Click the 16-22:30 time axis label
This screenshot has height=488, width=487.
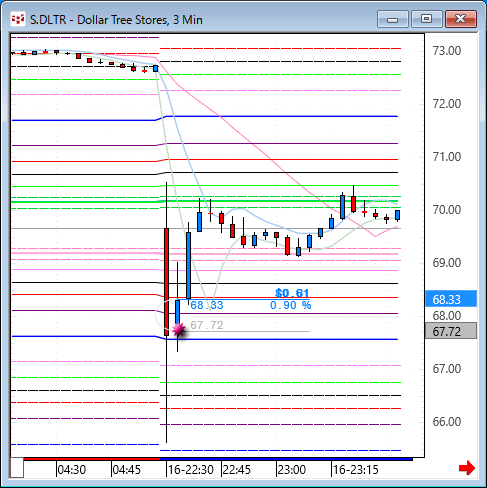191,470
